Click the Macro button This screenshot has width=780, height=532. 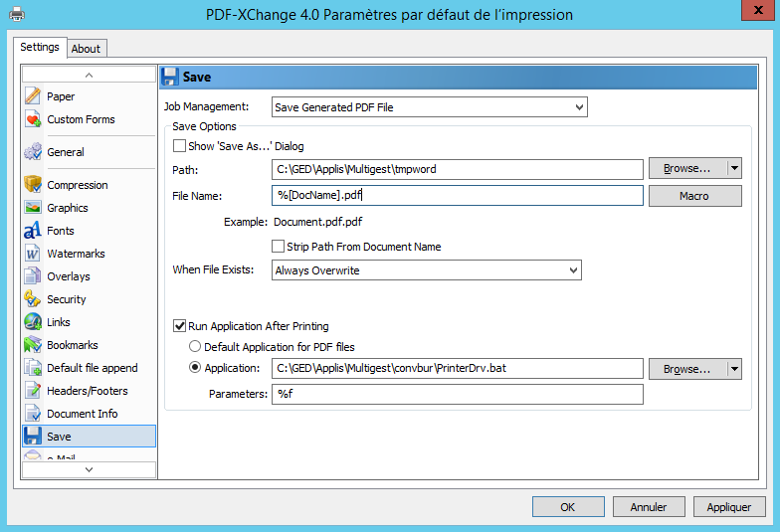[x=694, y=196]
